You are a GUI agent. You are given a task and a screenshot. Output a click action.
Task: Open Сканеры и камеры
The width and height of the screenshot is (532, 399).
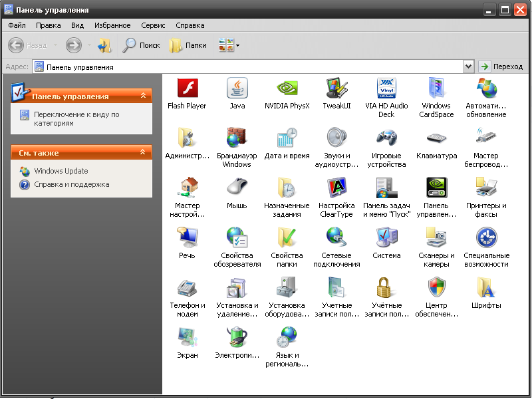436,247
